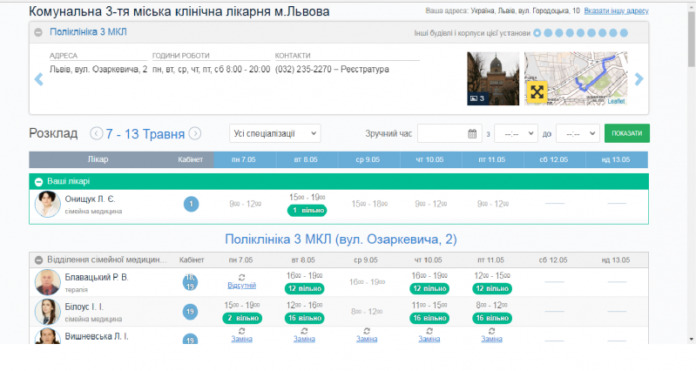Select ср 9.05 header column
The image size is (696, 371).
click(368, 160)
